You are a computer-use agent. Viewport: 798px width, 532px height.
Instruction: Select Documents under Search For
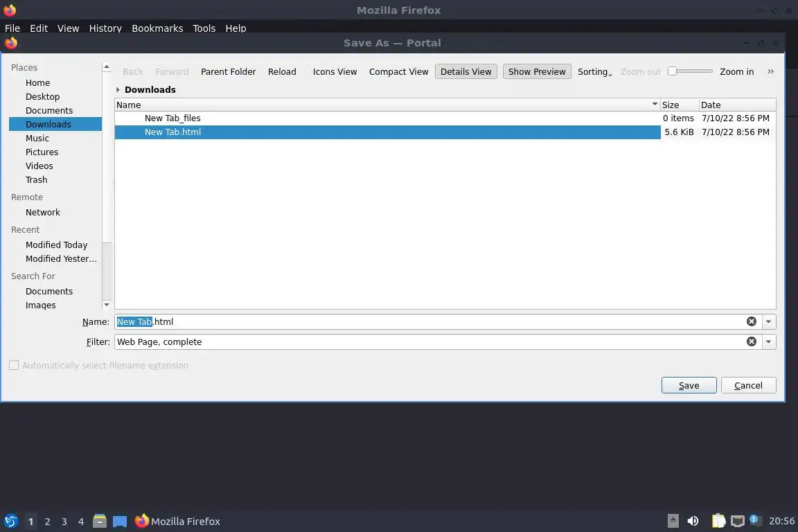(x=55, y=291)
